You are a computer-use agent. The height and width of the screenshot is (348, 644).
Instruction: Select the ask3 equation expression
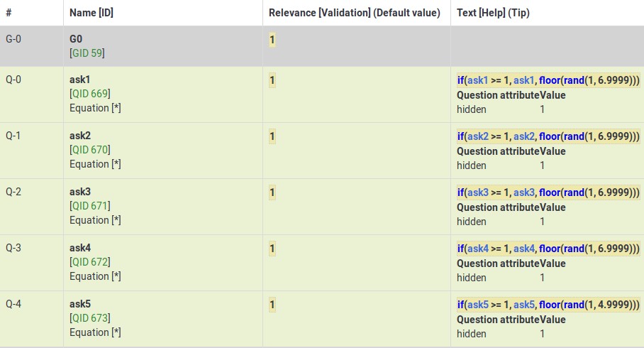tap(548, 192)
